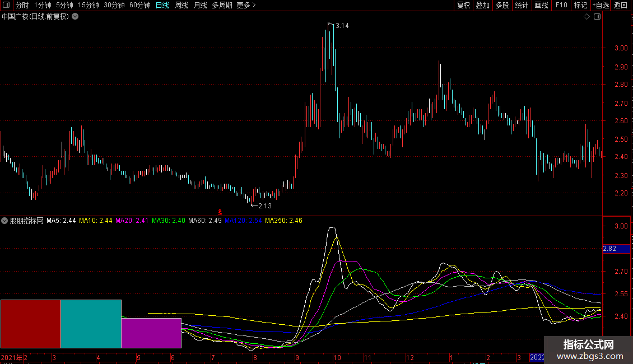Select the 1分钟 period
The width and height of the screenshot is (633, 364).
click(x=43, y=5)
